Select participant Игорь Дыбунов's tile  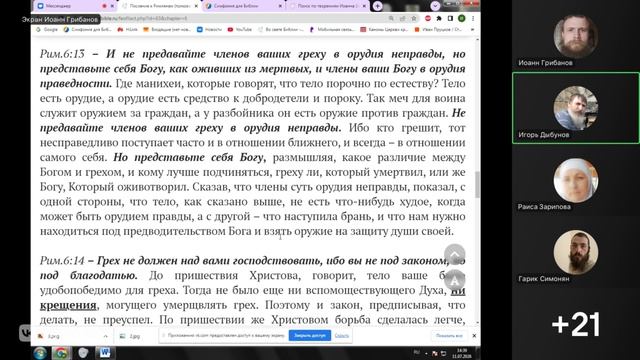pos(576,108)
